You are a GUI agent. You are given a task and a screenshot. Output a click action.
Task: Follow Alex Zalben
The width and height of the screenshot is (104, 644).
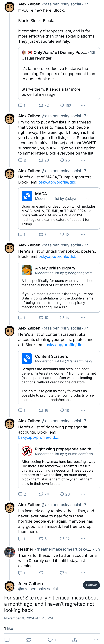tap(91, 585)
